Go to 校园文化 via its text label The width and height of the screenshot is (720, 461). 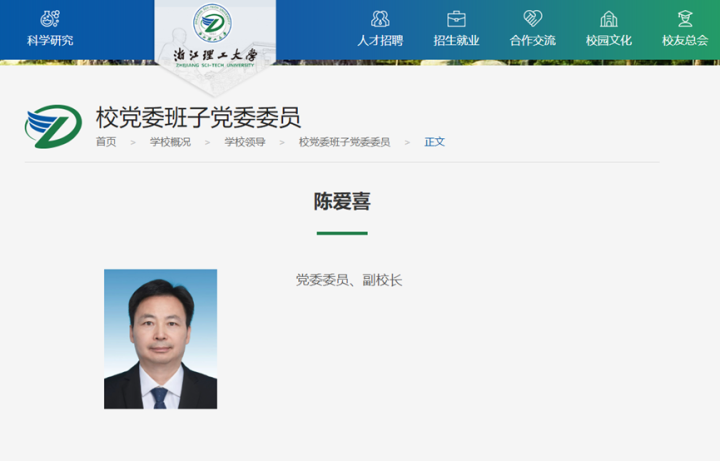(608, 41)
